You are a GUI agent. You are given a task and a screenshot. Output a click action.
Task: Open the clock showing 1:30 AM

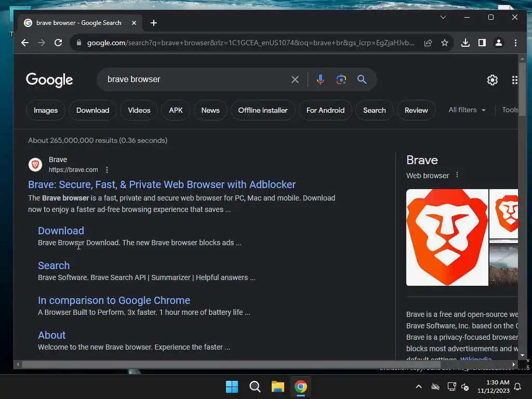click(x=494, y=387)
